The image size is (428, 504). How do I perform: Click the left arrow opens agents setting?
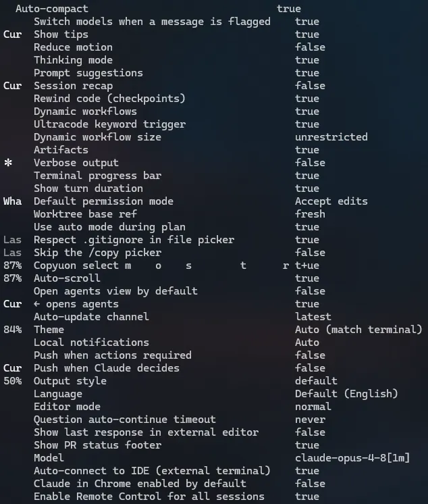[76, 304]
